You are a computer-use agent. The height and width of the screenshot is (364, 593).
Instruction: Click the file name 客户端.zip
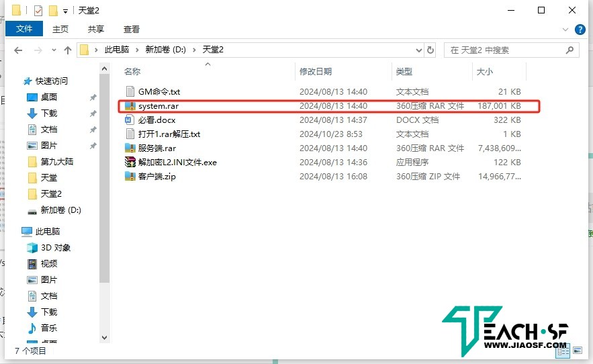[x=157, y=177]
